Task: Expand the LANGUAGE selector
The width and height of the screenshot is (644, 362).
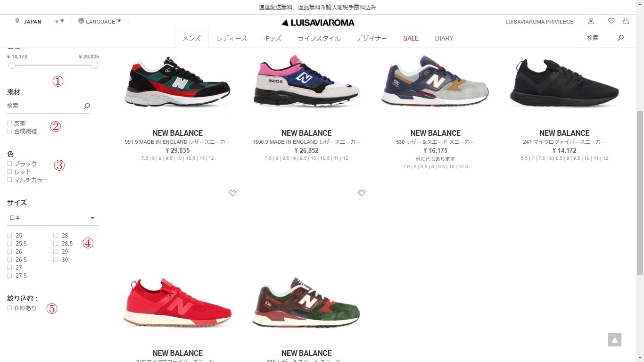Action: [x=100, y=21]
